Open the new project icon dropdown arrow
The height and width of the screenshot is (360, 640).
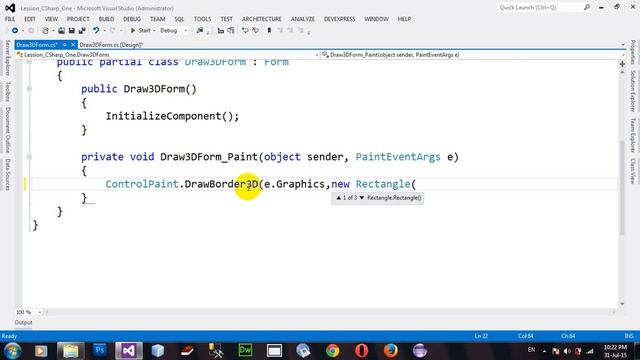click(x=53, y=31)
